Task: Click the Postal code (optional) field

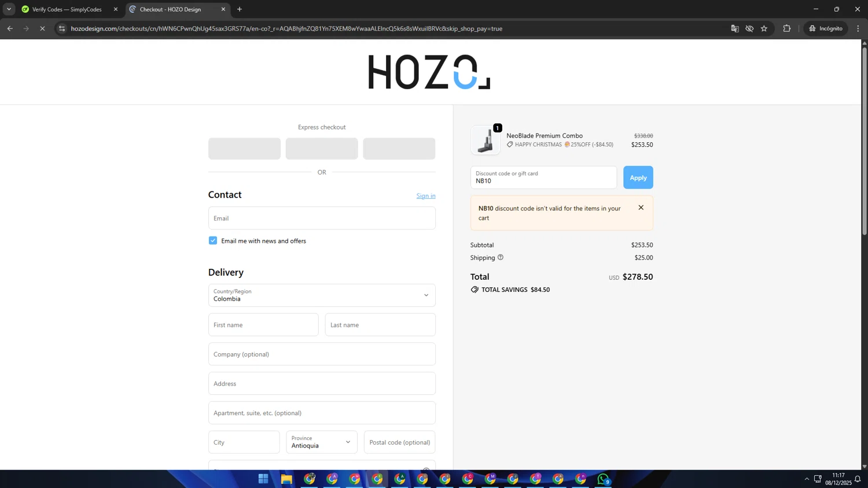Action: click(x=399, y=442)
